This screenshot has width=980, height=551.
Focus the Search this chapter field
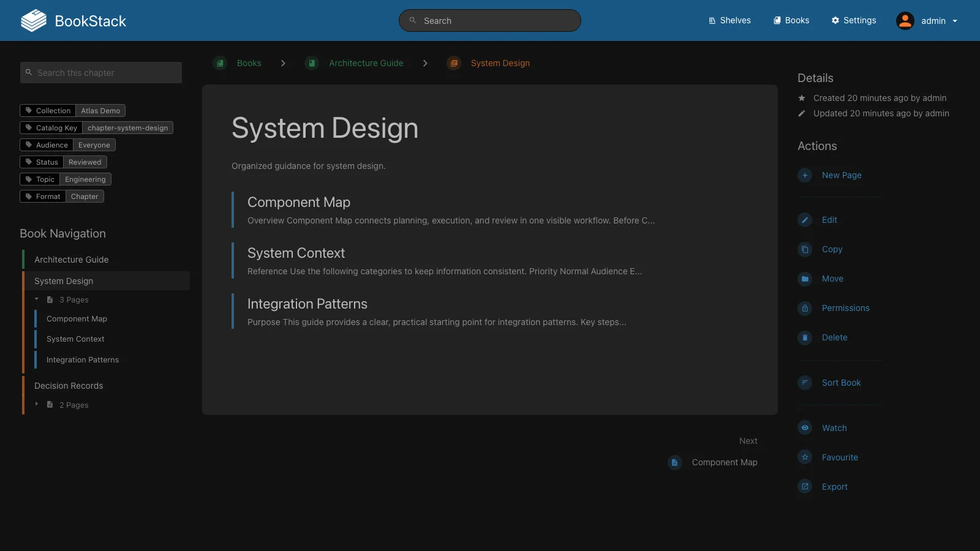pos(101,72)
